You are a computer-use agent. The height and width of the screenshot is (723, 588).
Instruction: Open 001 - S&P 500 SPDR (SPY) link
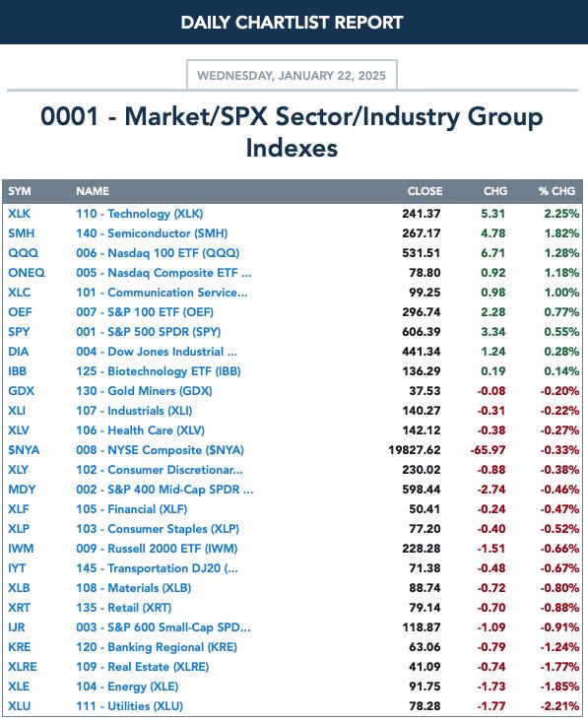coord(149,332)
